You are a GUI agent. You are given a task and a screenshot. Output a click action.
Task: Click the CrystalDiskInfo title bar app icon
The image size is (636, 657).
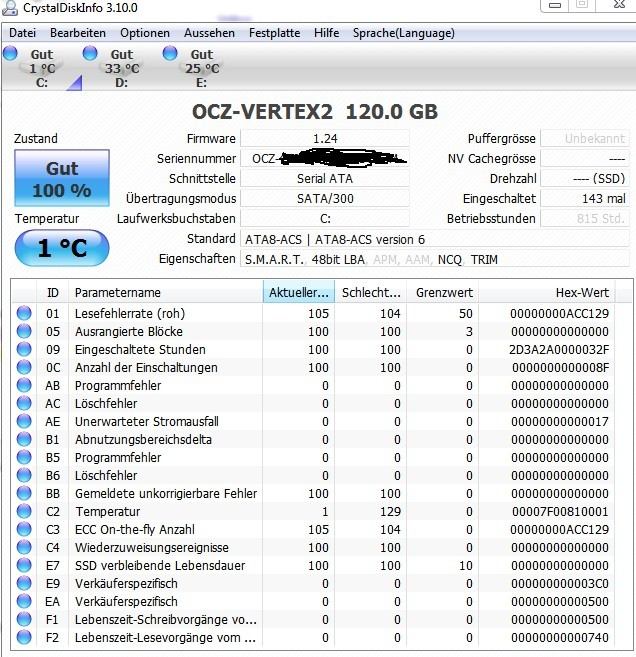[x=10, y=8]
